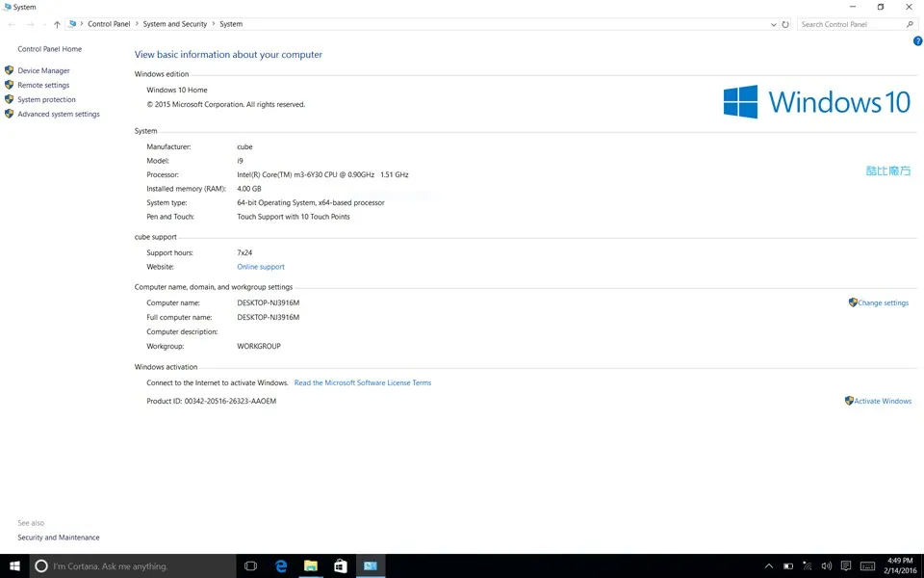Image resolution: width=924 pixels, height=578 pixels.
Task: Expand chevron after System and Security breadcrumb
Action: pos(214,24)
